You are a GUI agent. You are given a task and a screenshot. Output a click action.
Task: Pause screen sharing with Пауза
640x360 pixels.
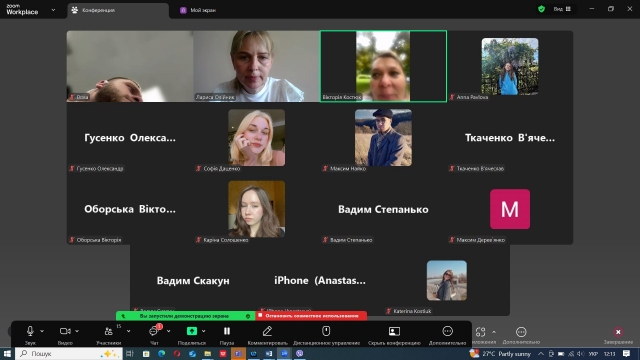click(x=227, y=335)
